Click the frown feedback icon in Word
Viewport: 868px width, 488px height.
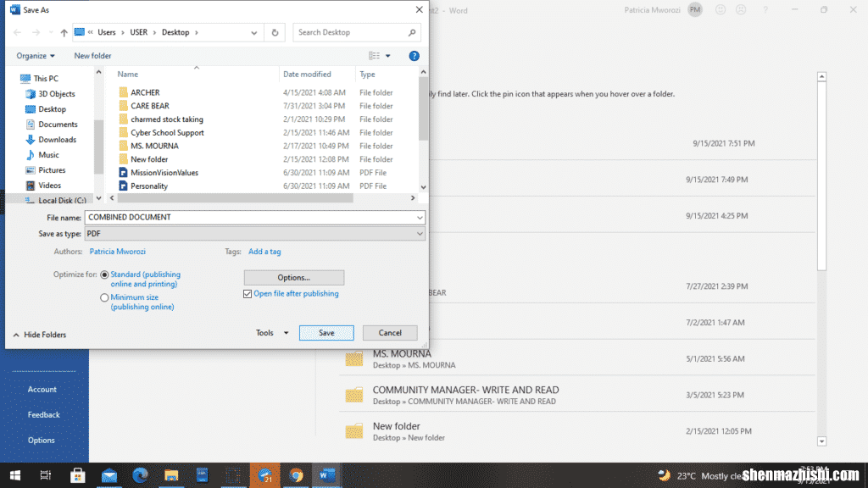(741, 10)
